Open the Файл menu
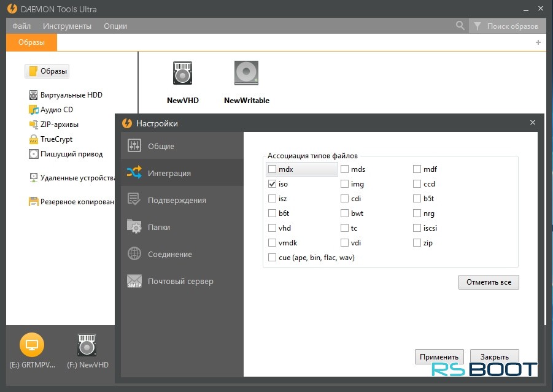Screen dimensions: 553x392 point(21,26)
